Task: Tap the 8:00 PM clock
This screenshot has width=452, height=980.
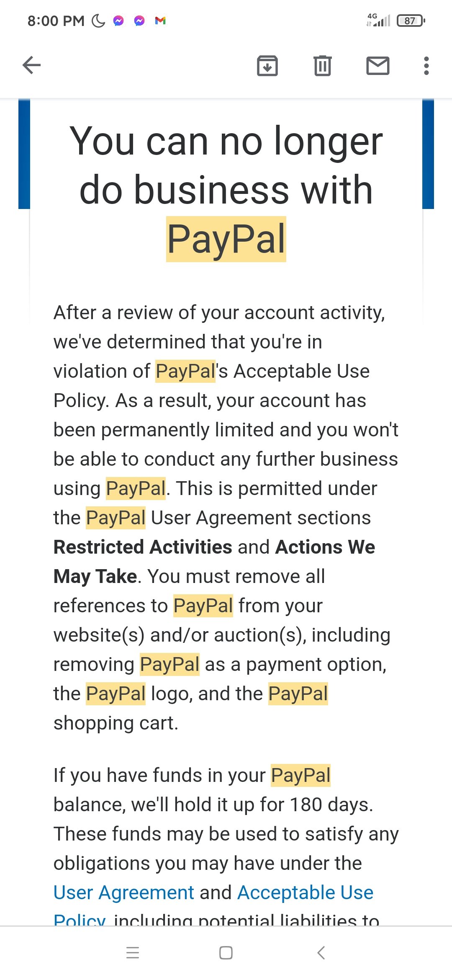Action: 56,21
